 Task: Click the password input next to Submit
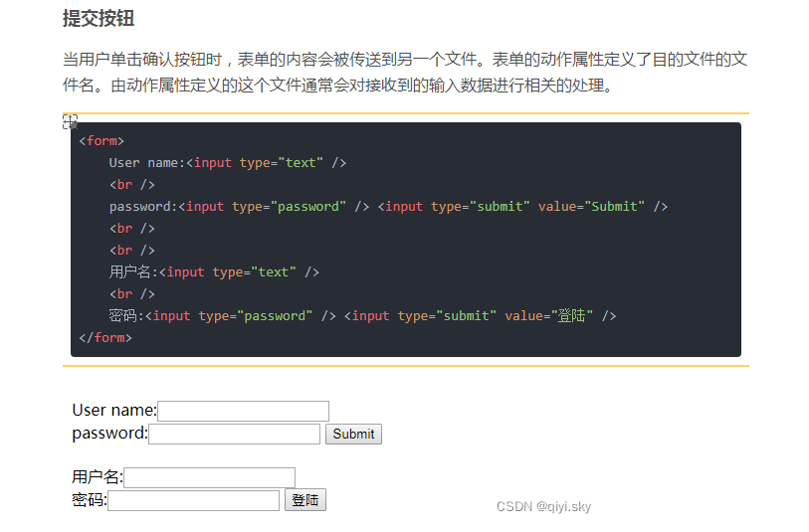(x=234, y=434)
